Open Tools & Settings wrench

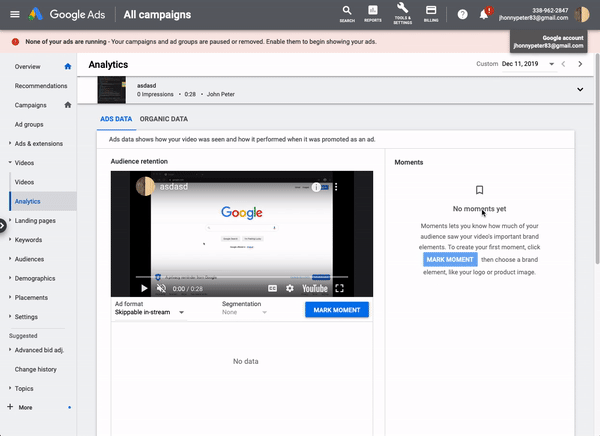pyautogui.click(x=402, y=13)
